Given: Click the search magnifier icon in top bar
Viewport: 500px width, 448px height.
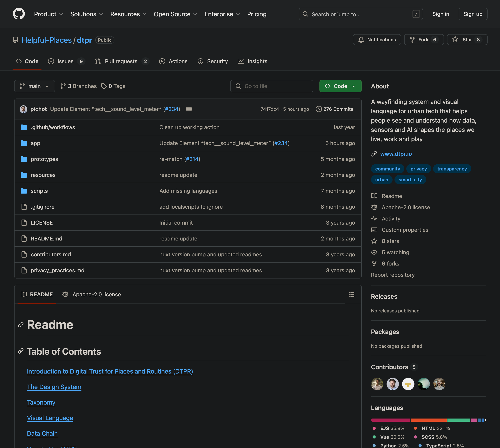Looking at the screenshot, I should pyautogui.click(x=305, y=14).
